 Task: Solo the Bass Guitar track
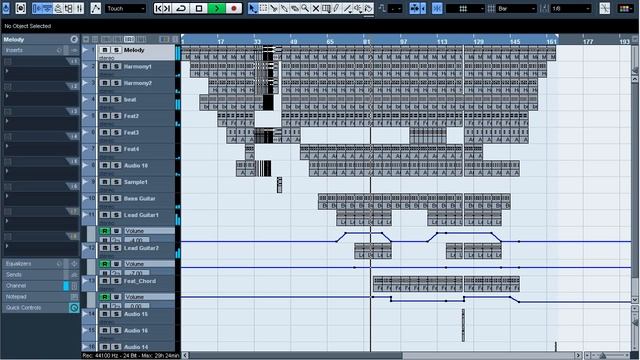pyautogui.click(x=116, y=198)
